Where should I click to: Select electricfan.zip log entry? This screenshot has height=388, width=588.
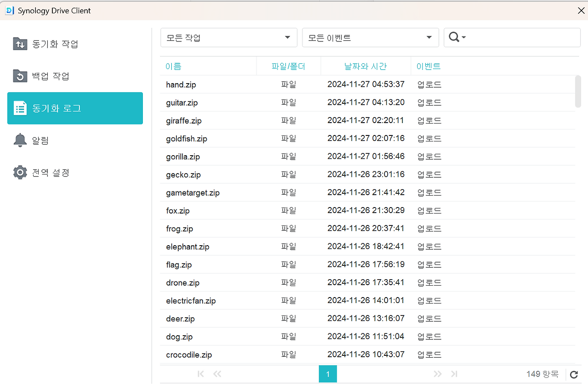pyautogui.click(x=367, y=300)
